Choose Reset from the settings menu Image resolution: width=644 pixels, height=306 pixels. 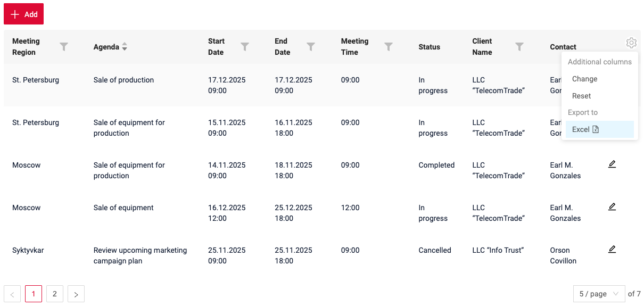(581, 96)
